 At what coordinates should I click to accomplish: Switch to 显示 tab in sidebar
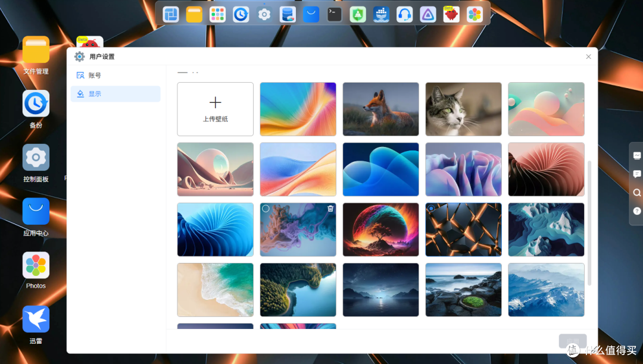pos(116,94)
